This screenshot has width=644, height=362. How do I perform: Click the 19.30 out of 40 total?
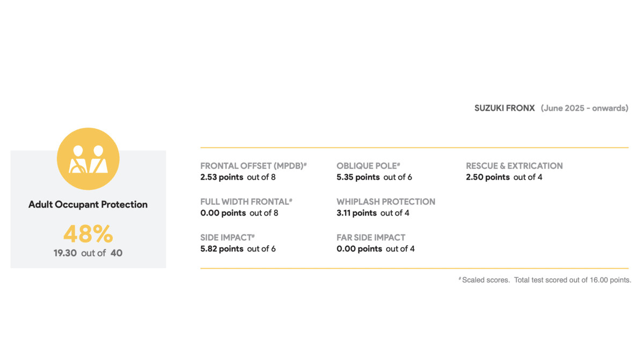pos(88,253)
